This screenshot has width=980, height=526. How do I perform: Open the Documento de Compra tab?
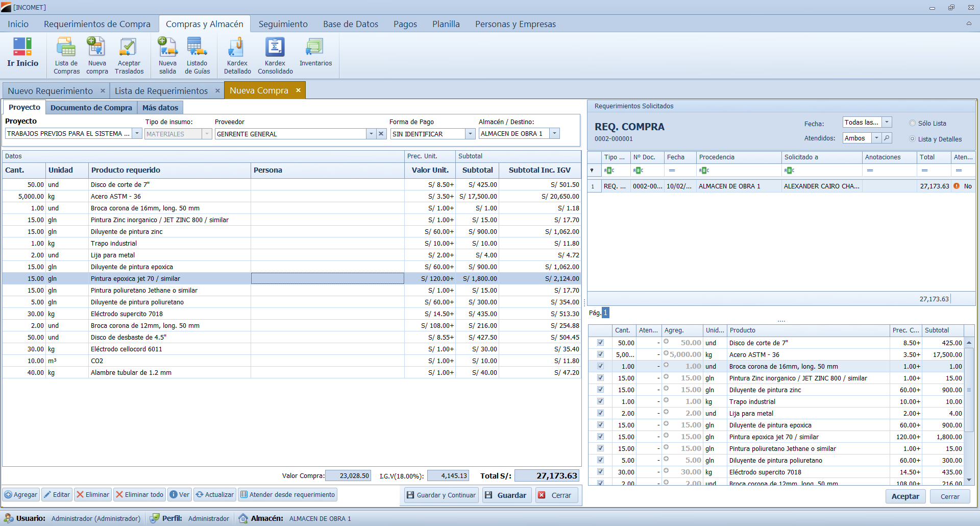(91, 108)
